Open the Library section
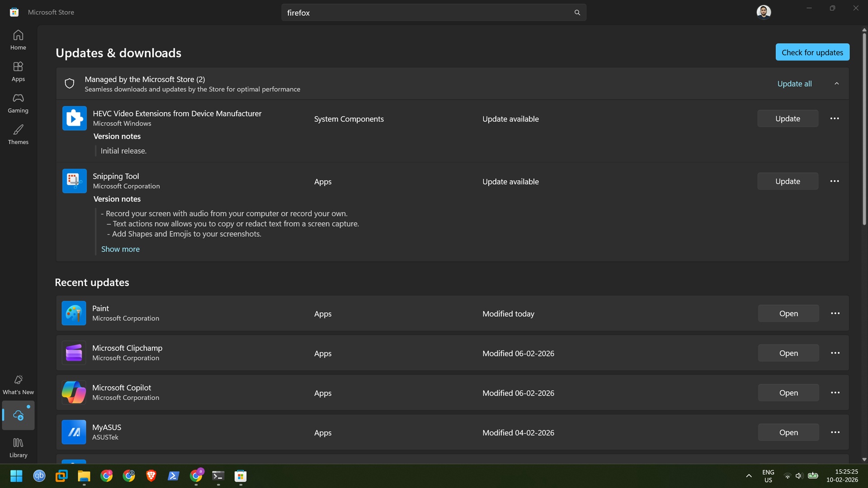The image size is (868, 488). point(18,447)
